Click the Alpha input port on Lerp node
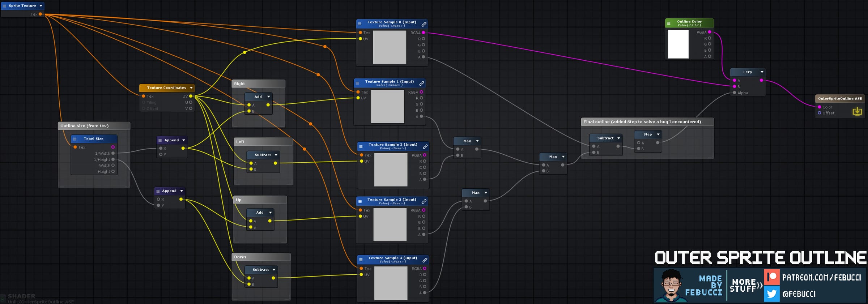This screenshot has width=868, height=304. pos(734,93)
